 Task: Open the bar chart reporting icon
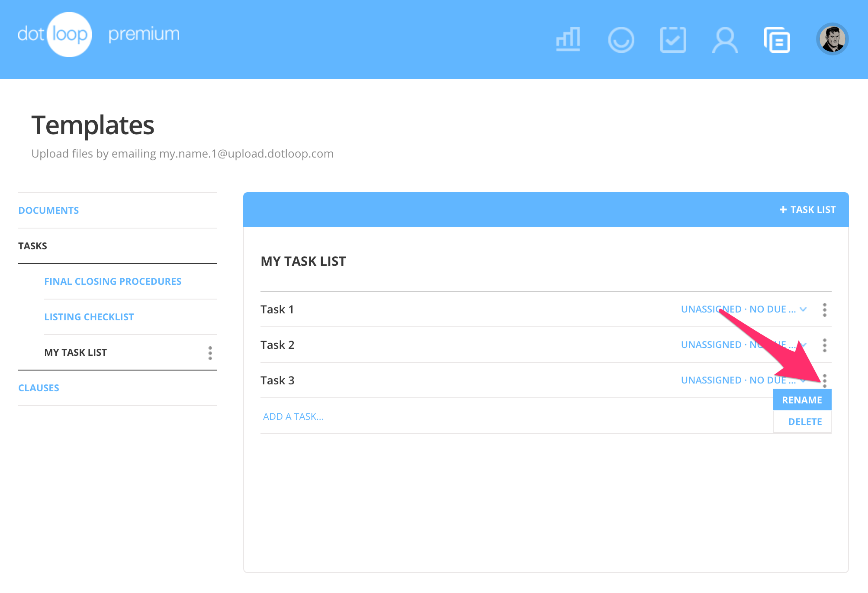pos(568,39)
